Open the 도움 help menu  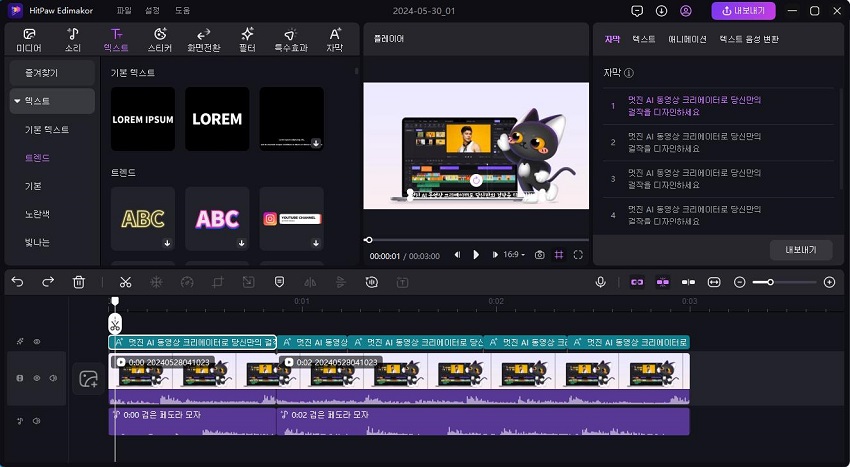pos(182,10)
